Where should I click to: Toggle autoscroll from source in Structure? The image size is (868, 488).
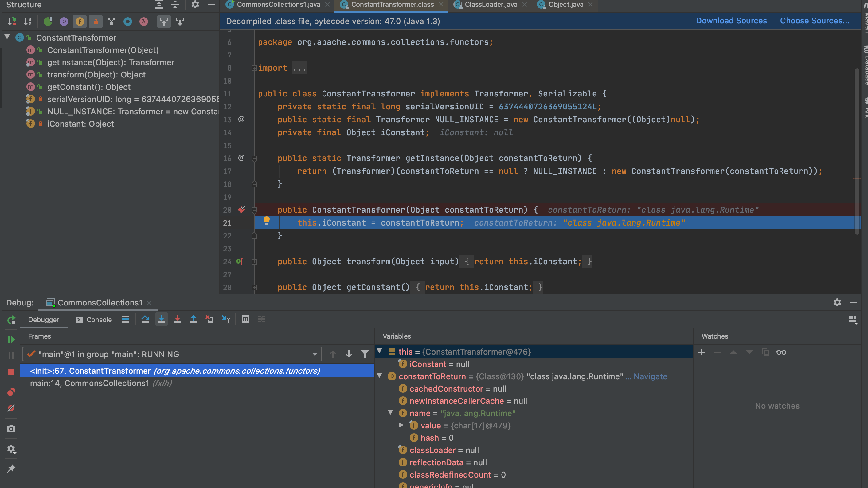point(180,22)
